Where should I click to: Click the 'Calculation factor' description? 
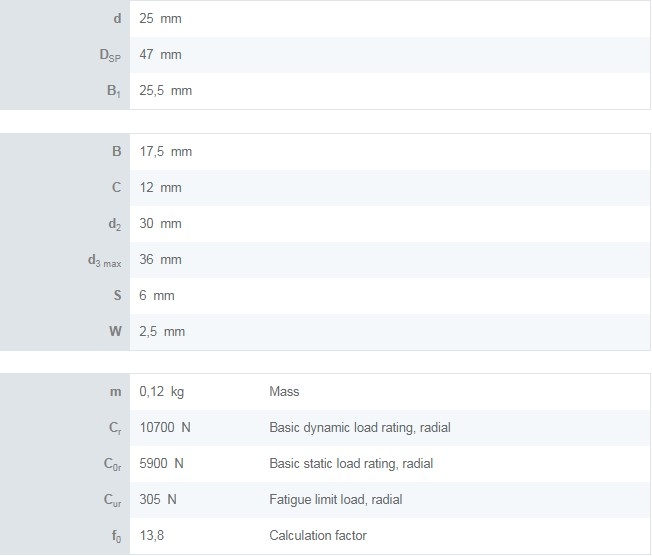pyautogui.click(x=318, y=535)
